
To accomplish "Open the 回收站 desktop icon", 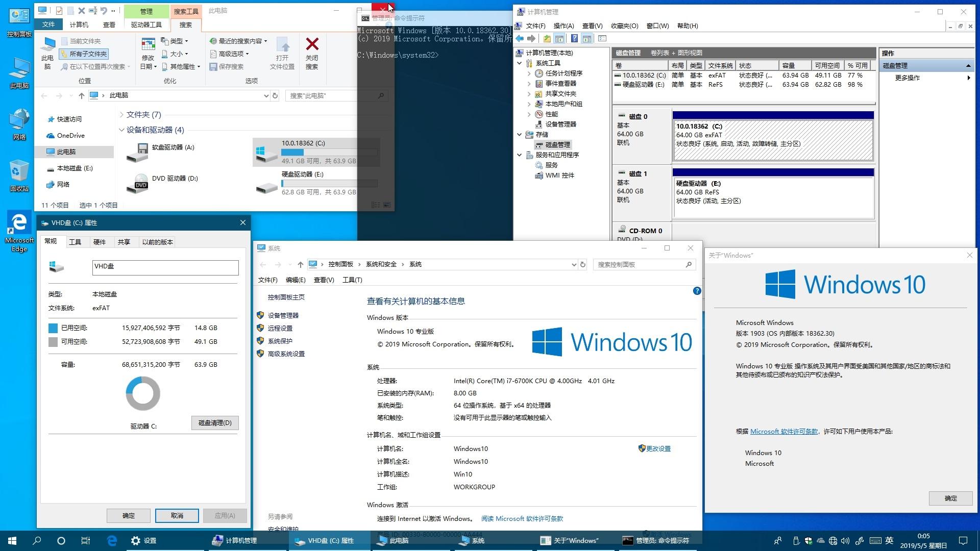I will [x=19, y=176].
